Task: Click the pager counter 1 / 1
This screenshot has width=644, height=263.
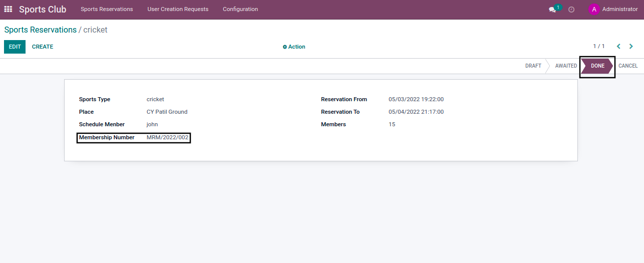Action: (x=599, y=46)
